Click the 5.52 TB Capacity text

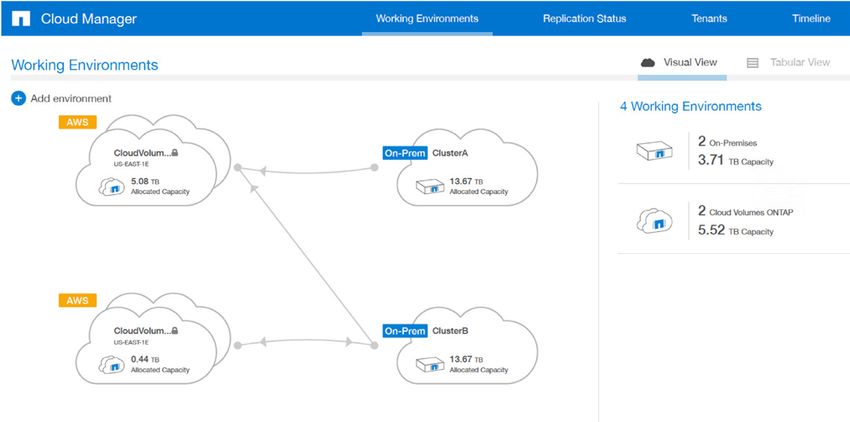click(736, 231)
